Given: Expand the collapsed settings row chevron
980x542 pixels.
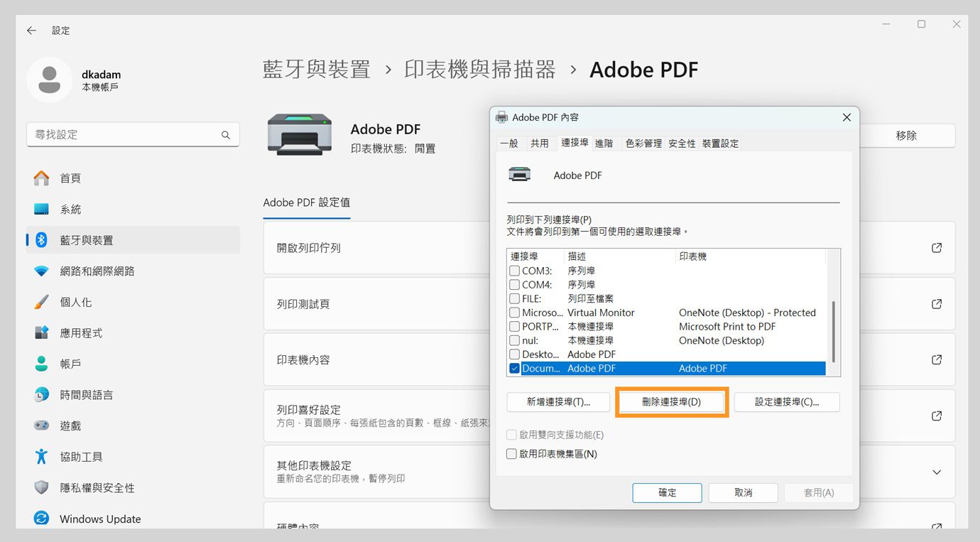Looking at the screenshot, I should pos(936,472).
